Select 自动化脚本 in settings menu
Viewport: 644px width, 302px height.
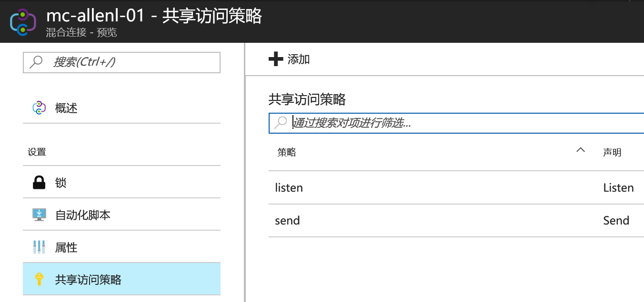coord(83,215)
